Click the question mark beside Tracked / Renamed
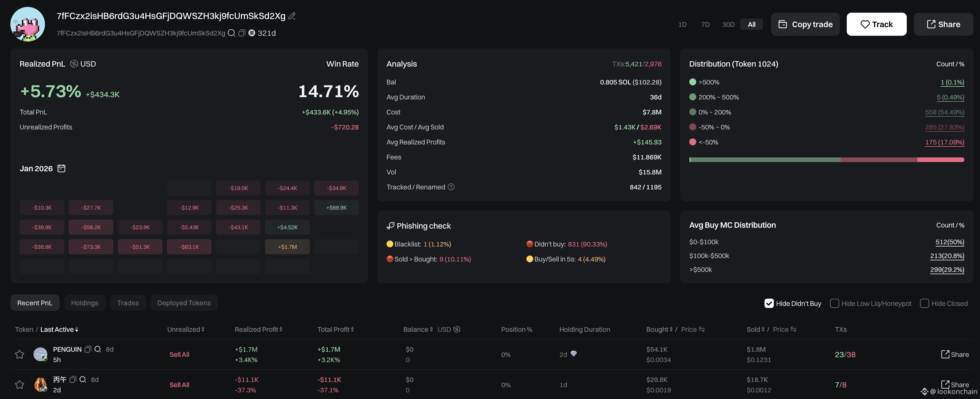 (x=451, y=187)
